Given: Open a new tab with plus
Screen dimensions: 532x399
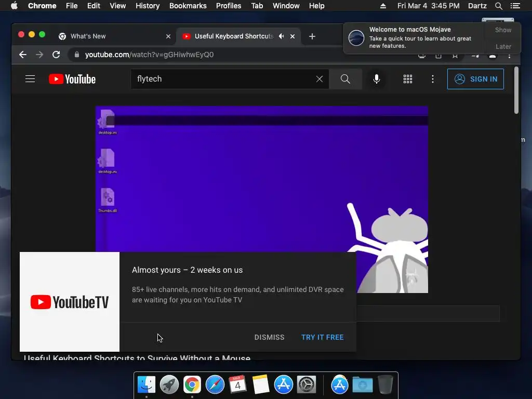Looking at the screenshot, I should coord(312,36).
